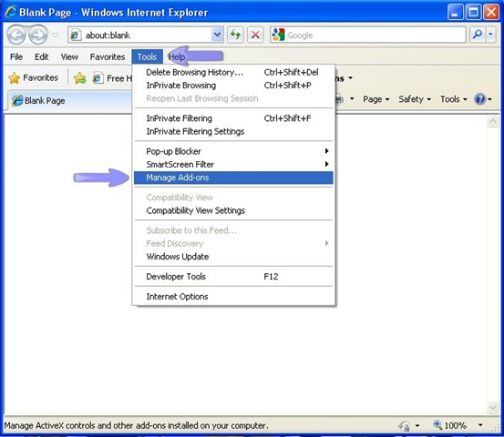Choose Manage Add-ons from the menu
This screenshot has width=504, height=437.
(x=233, y=178)
